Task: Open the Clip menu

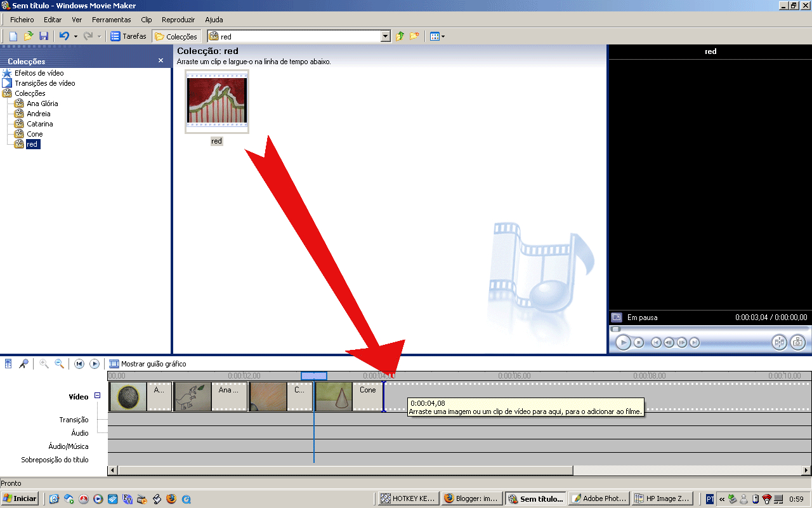Action: 147,20
